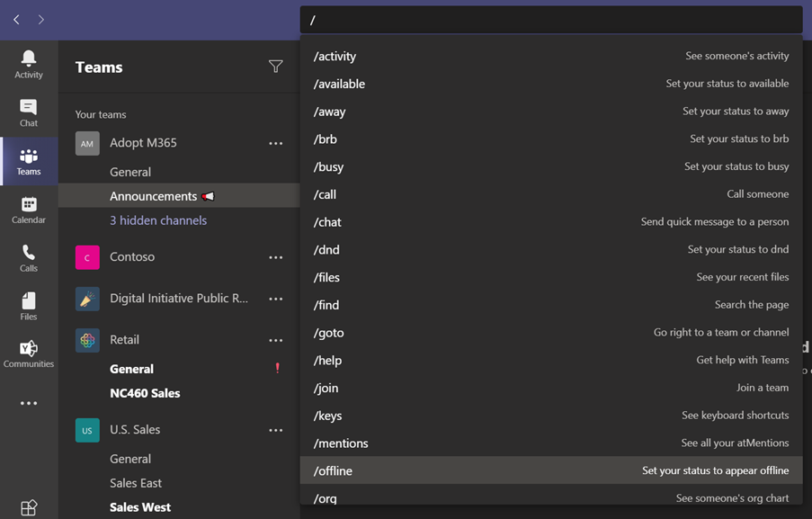Go back with the left arrow
The image size is (812, 519).
tap(16, 20)
